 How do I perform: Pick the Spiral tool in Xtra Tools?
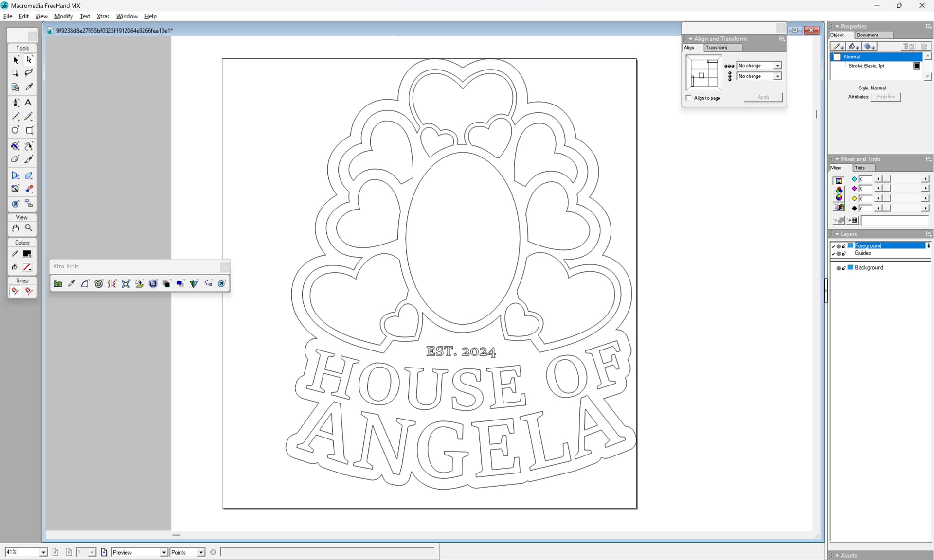tap(99, 284)
